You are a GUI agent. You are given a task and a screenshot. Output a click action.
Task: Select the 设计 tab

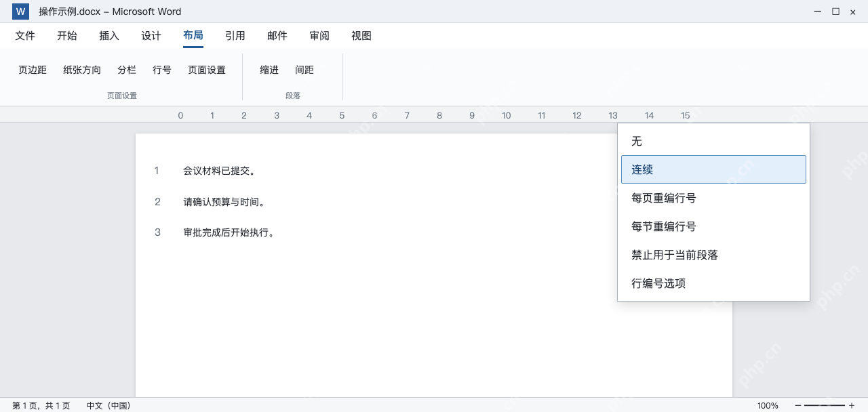[x=151, y=36]
